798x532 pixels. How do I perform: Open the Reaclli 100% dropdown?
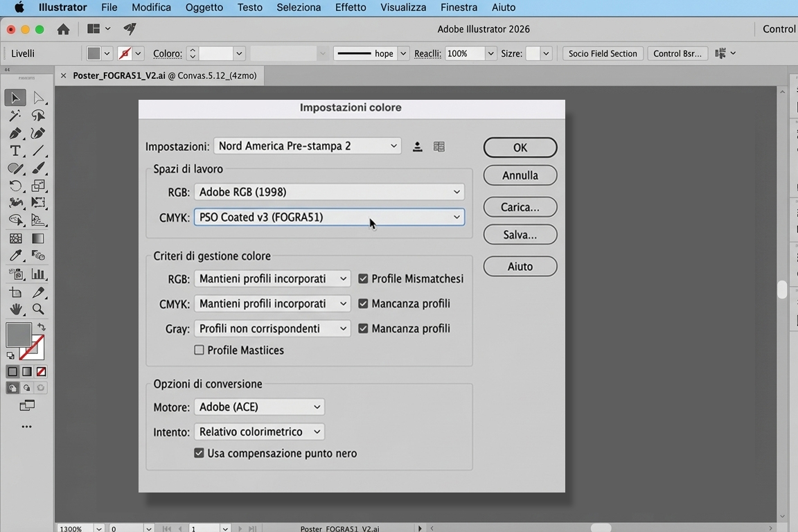coord(490,53)
